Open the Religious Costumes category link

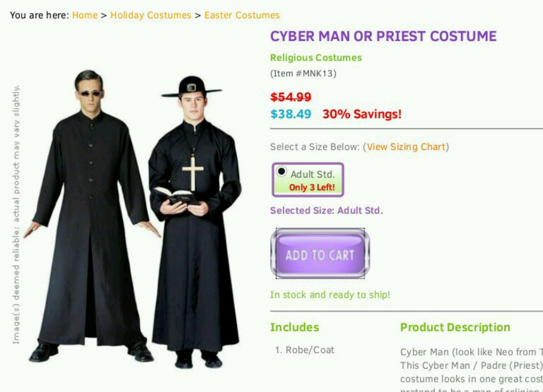316,58
